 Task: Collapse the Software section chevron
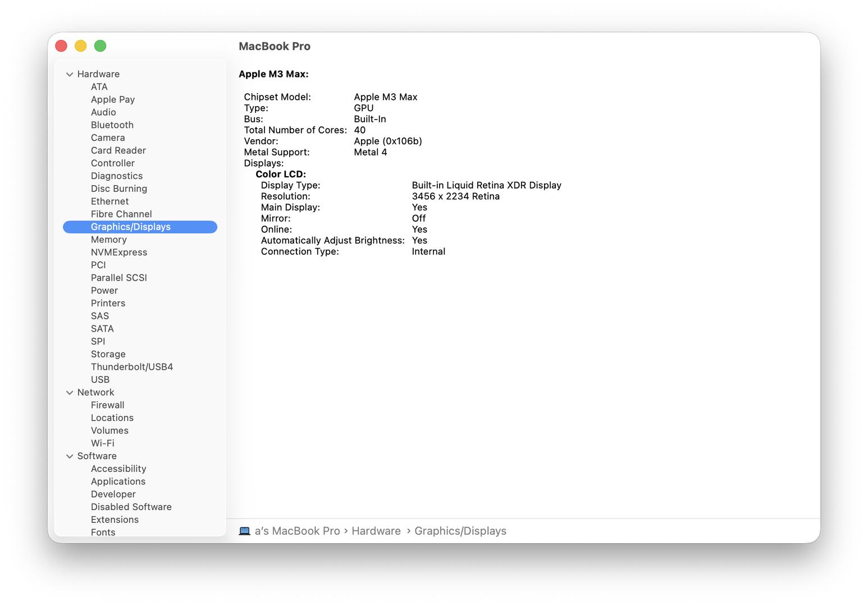(70, 456)
